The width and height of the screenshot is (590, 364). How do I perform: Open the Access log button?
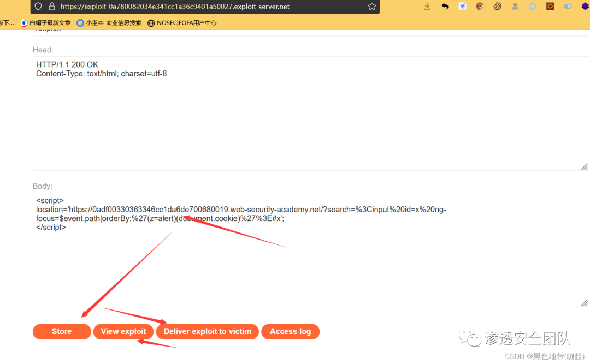(290, 331)
